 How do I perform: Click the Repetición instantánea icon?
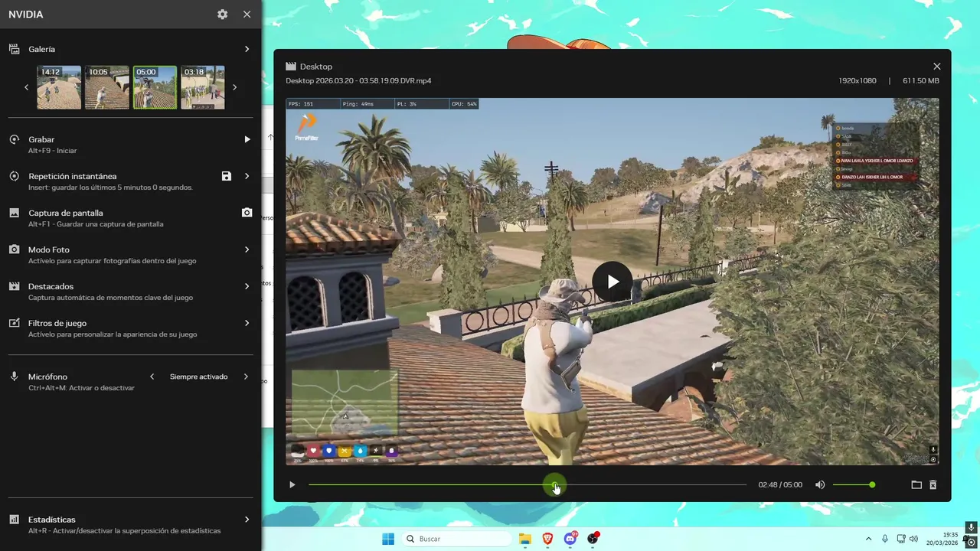point(14,176)
